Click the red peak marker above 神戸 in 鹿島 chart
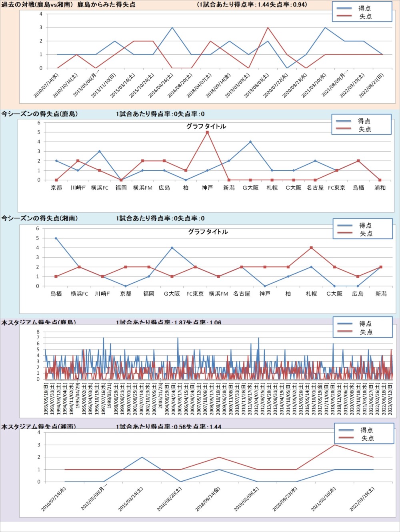This screenshot has height=532, width=400. pyautogui.click(x=207, y=132)
